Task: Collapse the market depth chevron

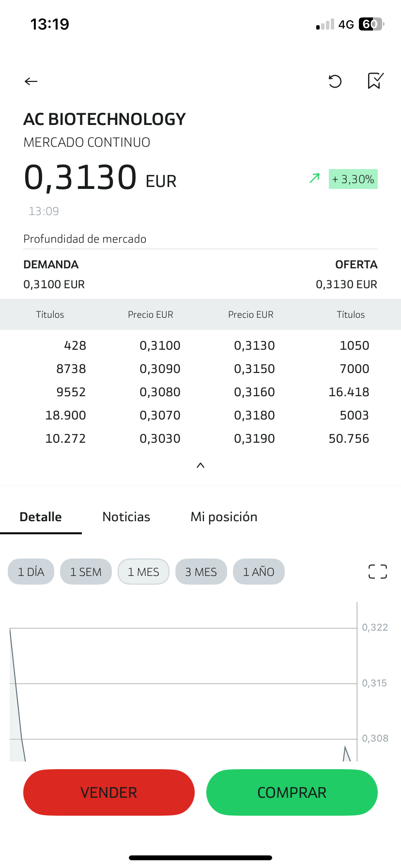Action: [x=200, y=465]
